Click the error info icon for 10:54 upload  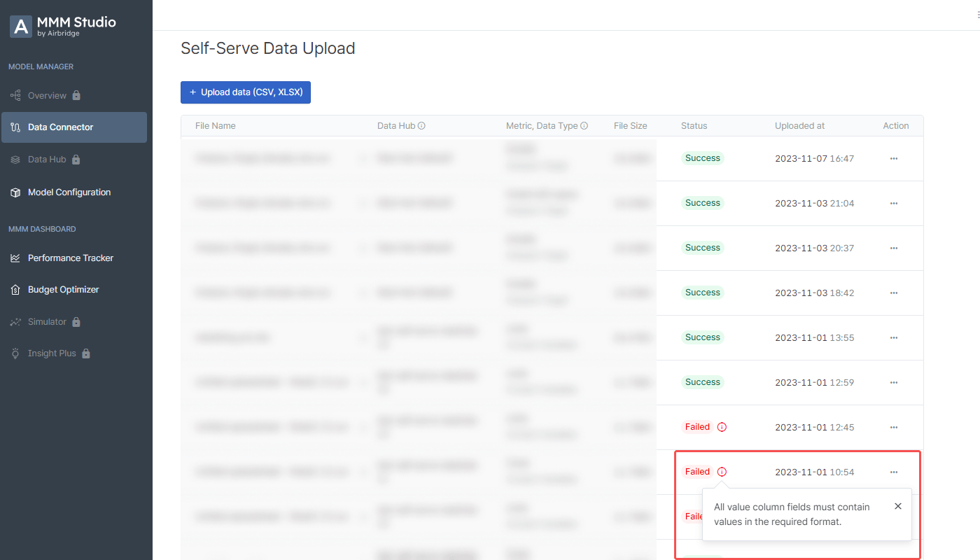tap(722, 472)
